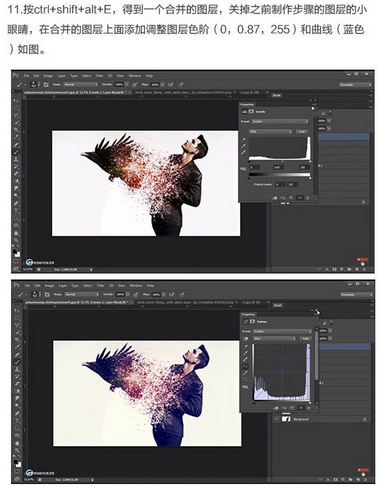The image size is (381, 486).
Task: Click trash icon in Curves panel footer
Action: point(309,408)
